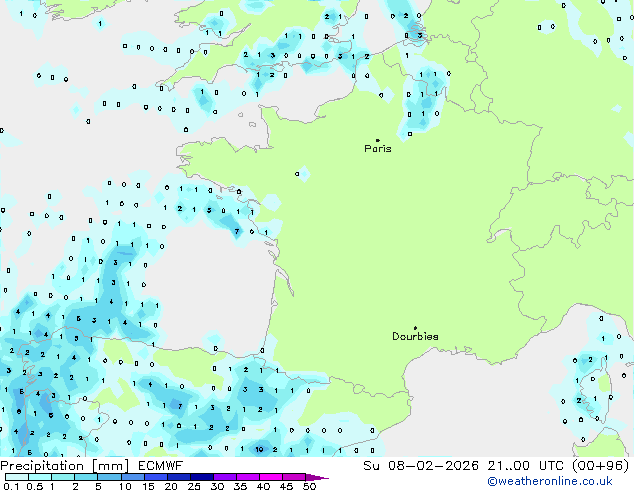Click the Paris city label
This screenshot has width=634, height=490.
(x=378, y=149)
